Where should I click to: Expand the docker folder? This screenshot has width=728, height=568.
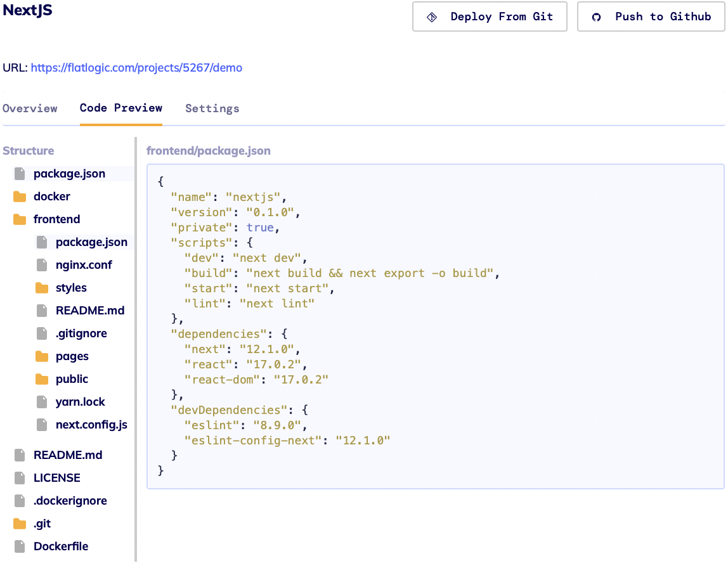(51, 197)
